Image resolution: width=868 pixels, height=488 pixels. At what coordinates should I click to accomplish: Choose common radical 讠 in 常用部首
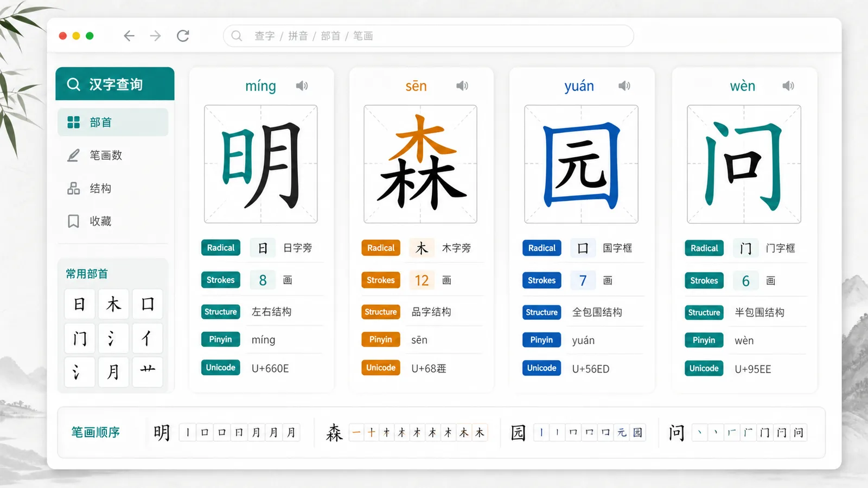[80, 372]
